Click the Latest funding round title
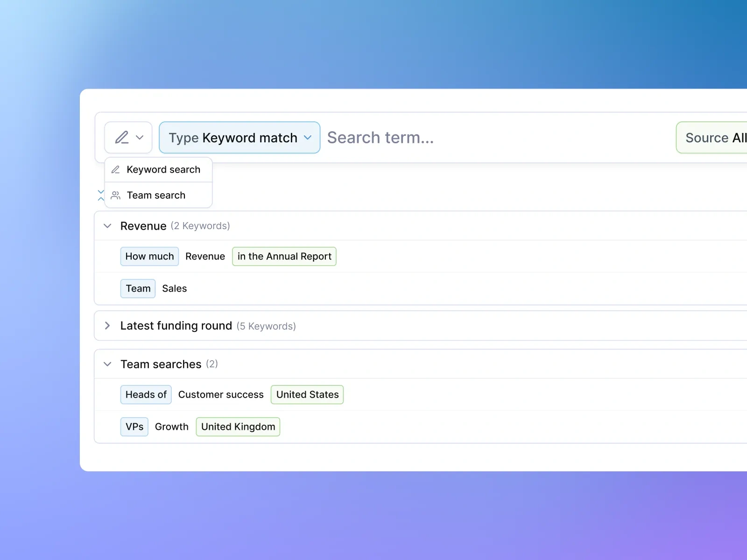Screen dimensions: 747x560 point(176,326)
